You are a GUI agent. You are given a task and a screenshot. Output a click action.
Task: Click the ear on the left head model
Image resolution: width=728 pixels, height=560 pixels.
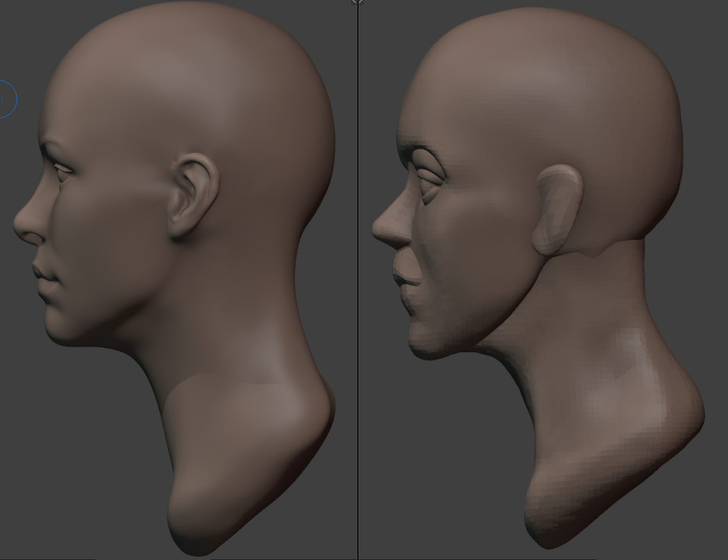click(x=193, y=197)
